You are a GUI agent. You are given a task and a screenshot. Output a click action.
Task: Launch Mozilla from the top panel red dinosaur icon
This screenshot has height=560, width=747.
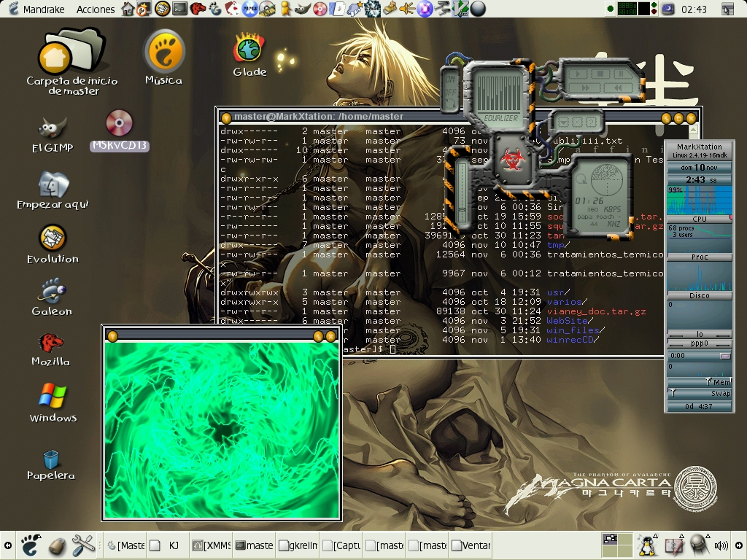point(197,9)
